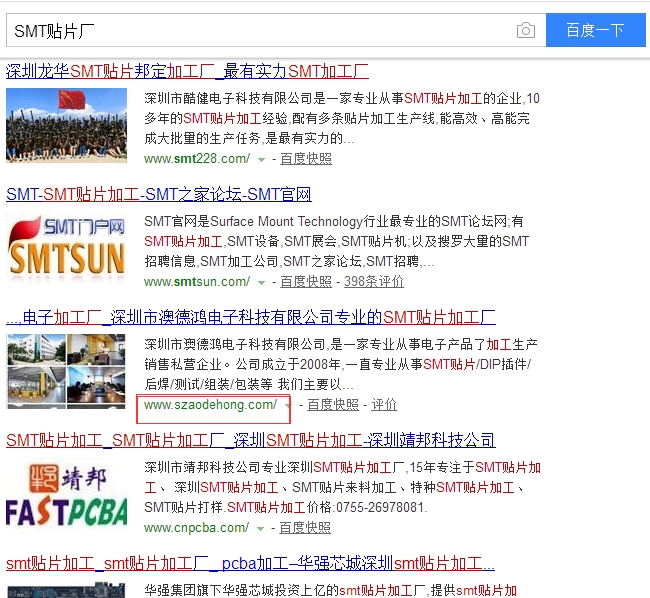Click the text 华强集团旗下华强芯城投资上亿

242,590
